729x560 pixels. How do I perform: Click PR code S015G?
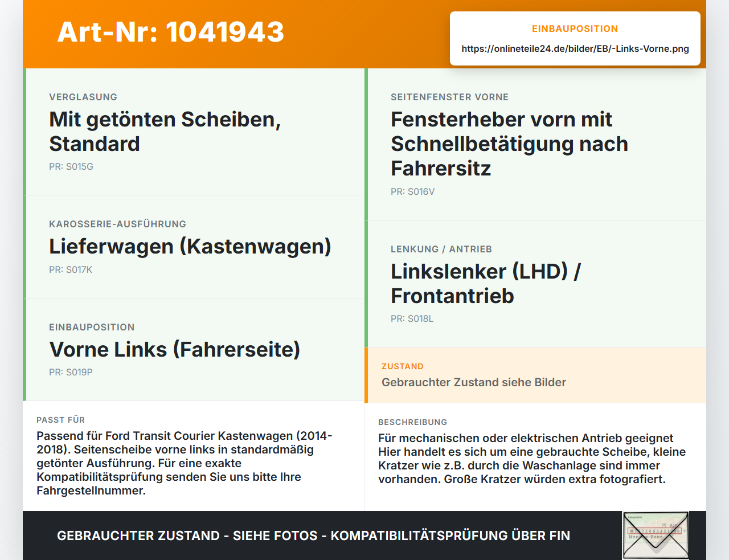click(71, 167)
